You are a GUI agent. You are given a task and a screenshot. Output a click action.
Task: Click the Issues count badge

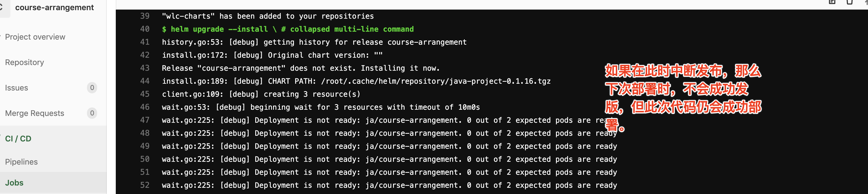(x=92, y=88)
